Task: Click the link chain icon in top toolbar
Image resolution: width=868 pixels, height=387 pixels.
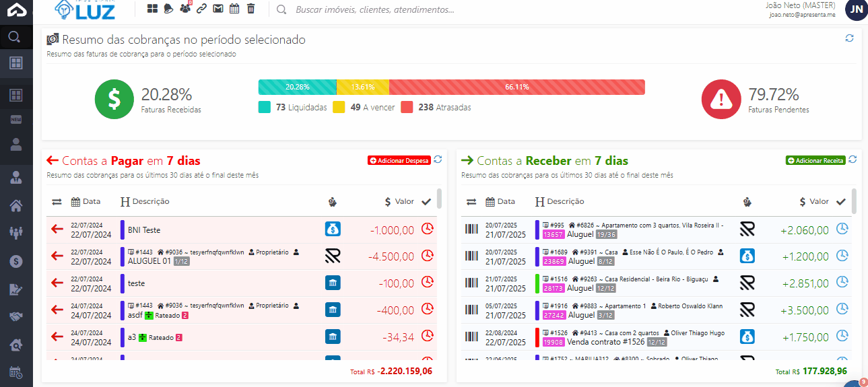Action: (x=201, y=9)
